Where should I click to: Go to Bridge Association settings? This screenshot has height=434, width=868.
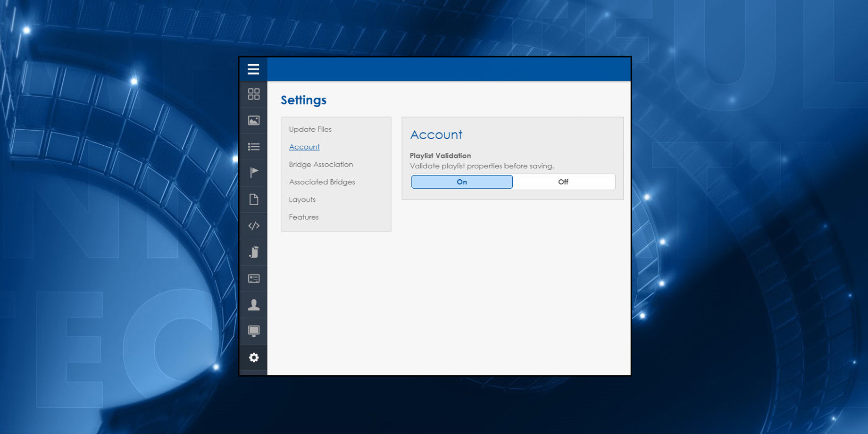click(321, 165)
